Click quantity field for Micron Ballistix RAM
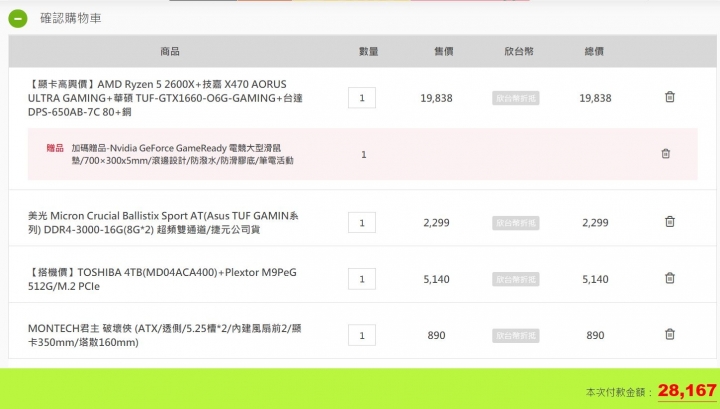The image size is (720, 409). [x=362, y=223]
